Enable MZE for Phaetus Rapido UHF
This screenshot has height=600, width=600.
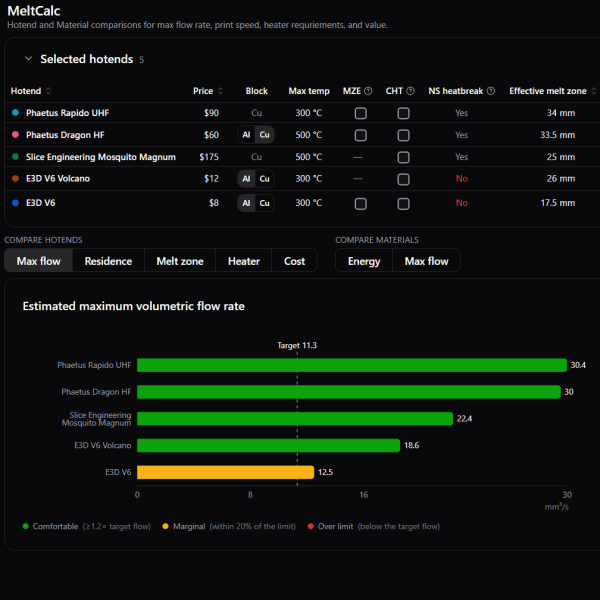[360, 113]
